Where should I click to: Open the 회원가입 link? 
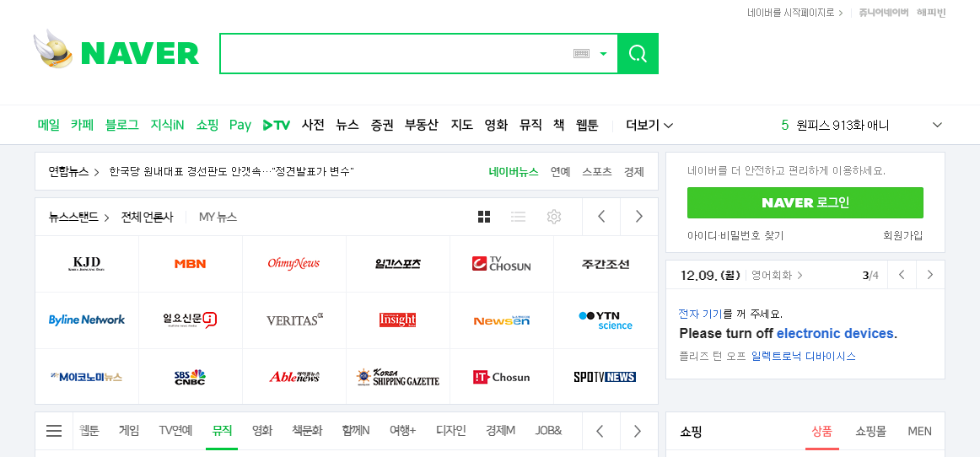click(x=902, y=236)
